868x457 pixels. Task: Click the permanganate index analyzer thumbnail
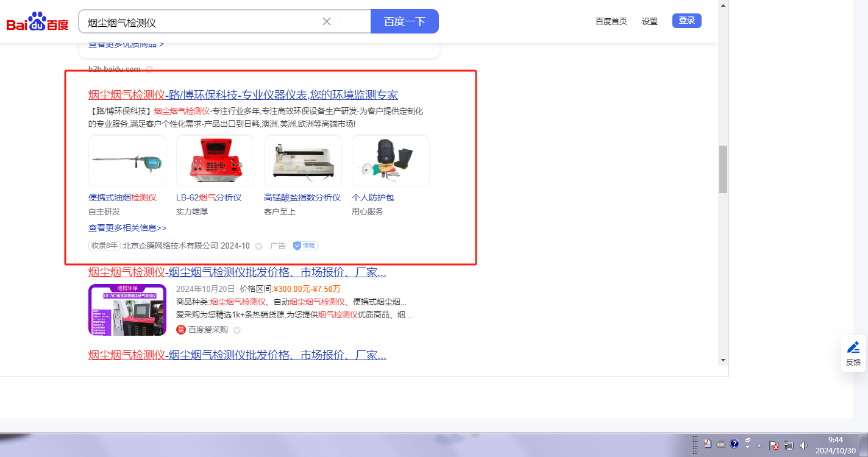click(x=303, y=161)
